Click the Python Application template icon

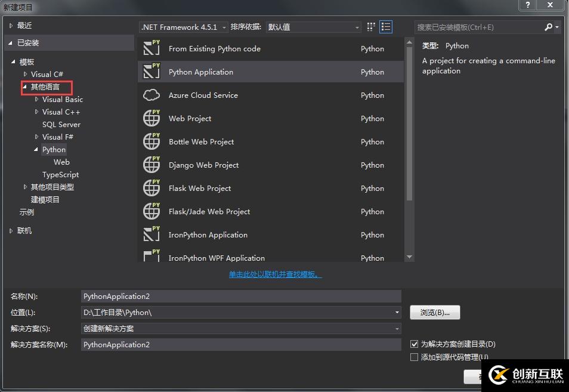tap(151, 71)
